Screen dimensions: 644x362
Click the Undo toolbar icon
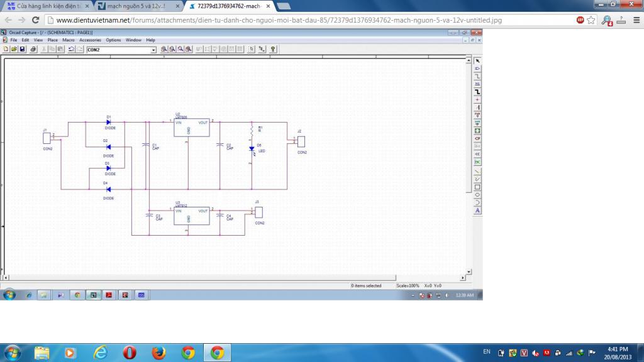(71, 49)
